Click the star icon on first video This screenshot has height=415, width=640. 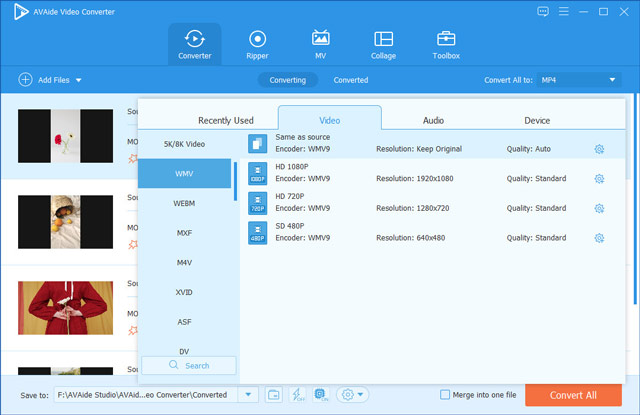click(133, 158)
